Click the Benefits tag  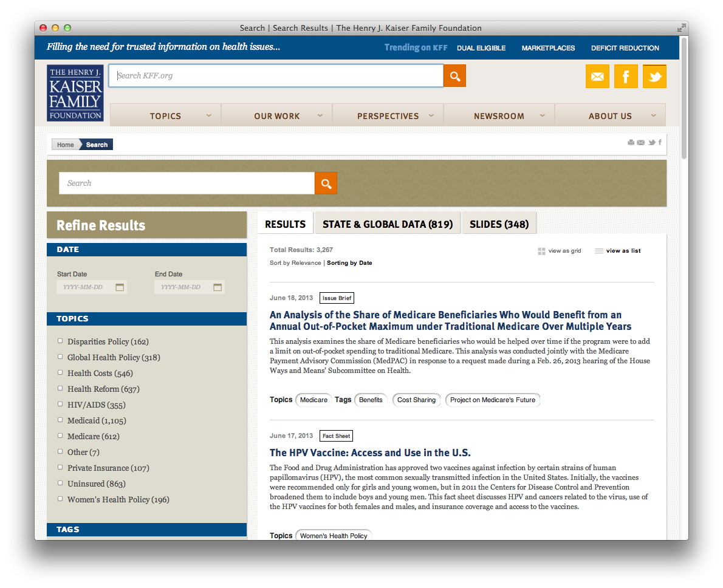point(371,400)
